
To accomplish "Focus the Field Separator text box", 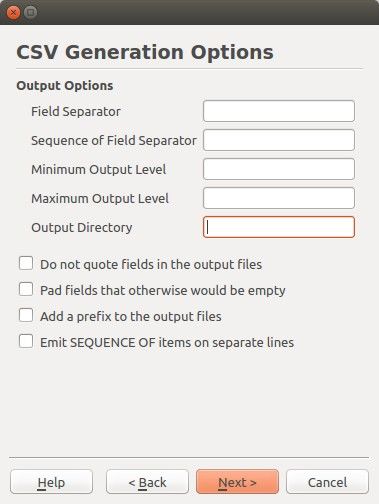I will (x=279, y=111).
